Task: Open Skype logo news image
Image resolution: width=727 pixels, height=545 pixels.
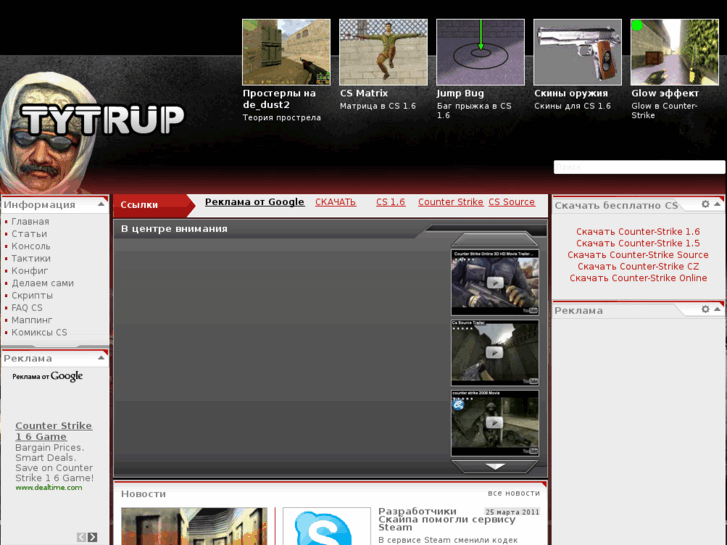Action: point(326,526)
